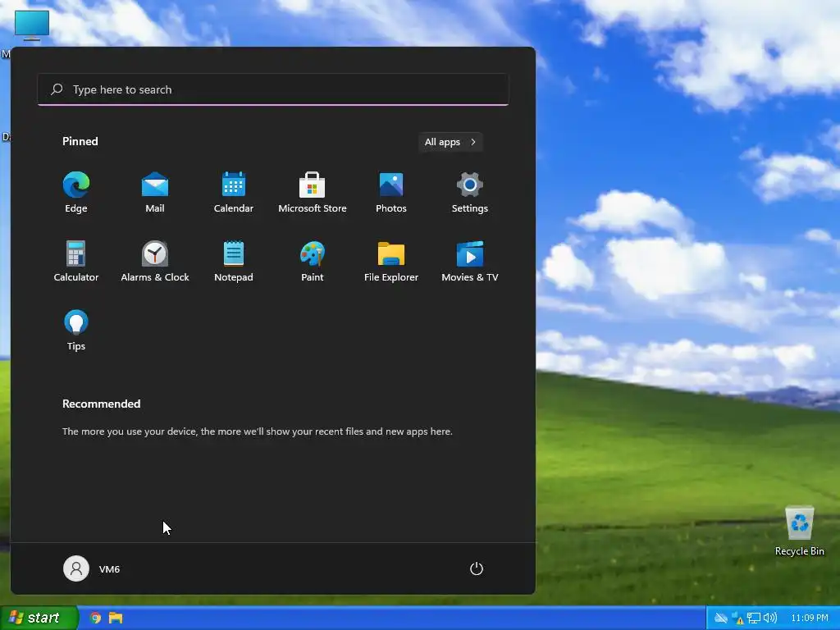Screen dimensions: 840x630
Task: Select the Recycle Bin on the desktop
Action: click(799, 531)
